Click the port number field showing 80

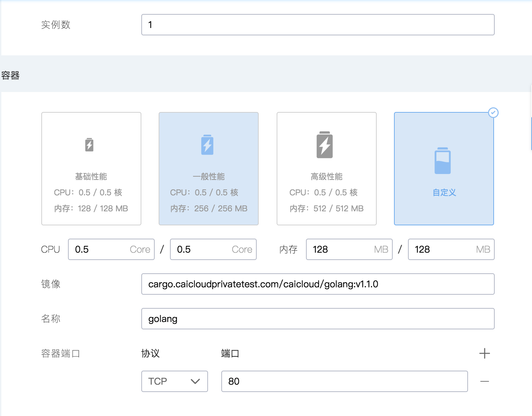coord(344,381)
